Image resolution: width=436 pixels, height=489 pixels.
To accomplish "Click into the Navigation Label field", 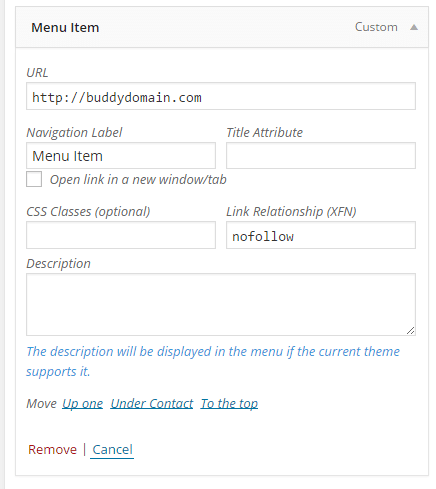I will click(x=121, y=156).
